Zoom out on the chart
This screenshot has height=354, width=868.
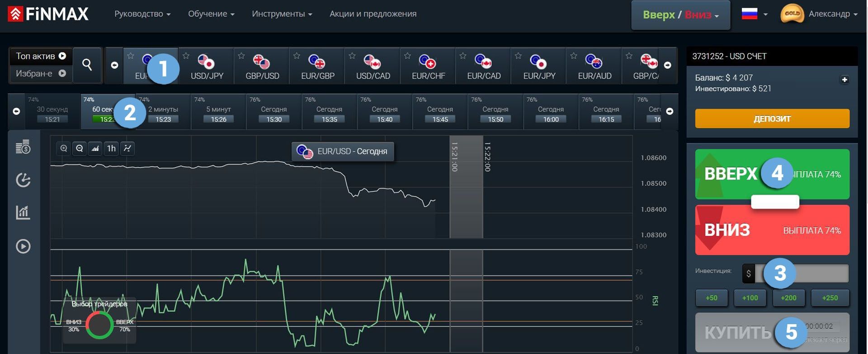click(x=80, y=148)
